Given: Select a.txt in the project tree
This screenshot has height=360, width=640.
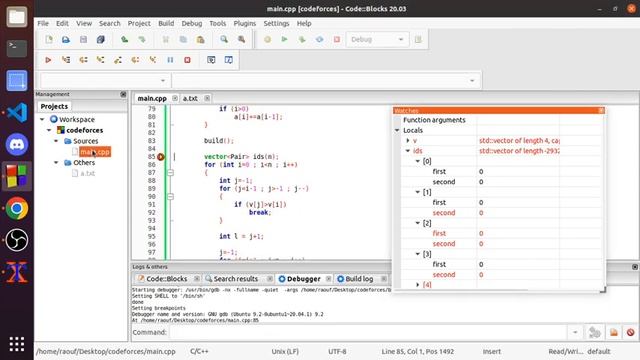Looking at the screenshot, I should tap(88, 173).
